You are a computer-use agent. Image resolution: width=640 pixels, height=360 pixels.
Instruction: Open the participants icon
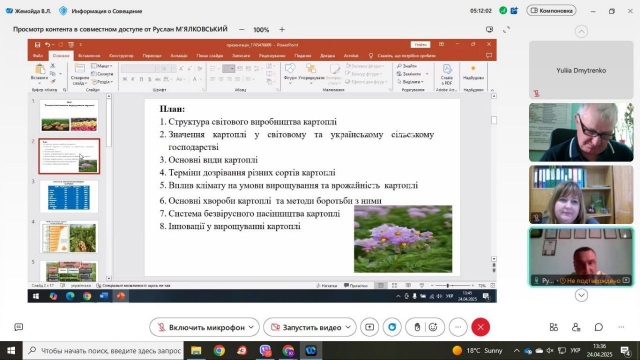click(x=576, y=327)
